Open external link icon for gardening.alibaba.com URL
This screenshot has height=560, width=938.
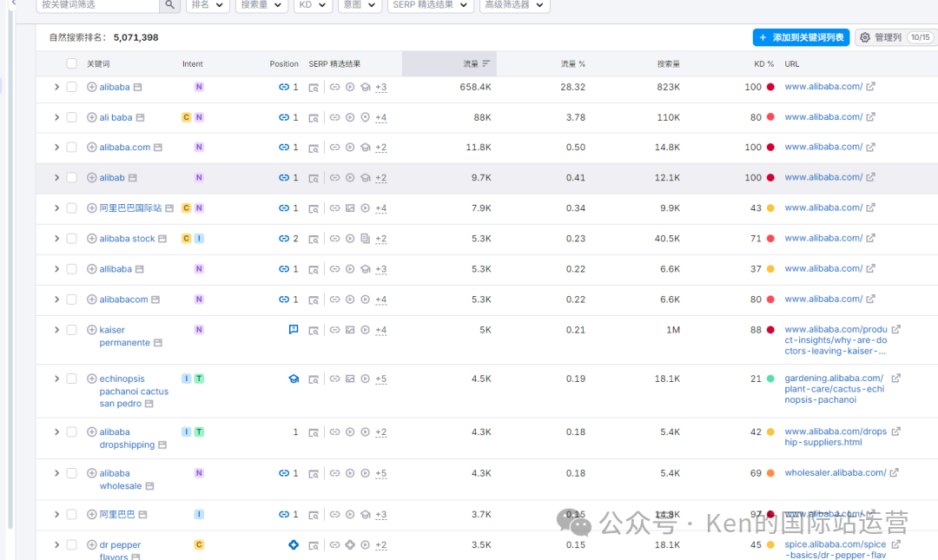click(895, 379)
